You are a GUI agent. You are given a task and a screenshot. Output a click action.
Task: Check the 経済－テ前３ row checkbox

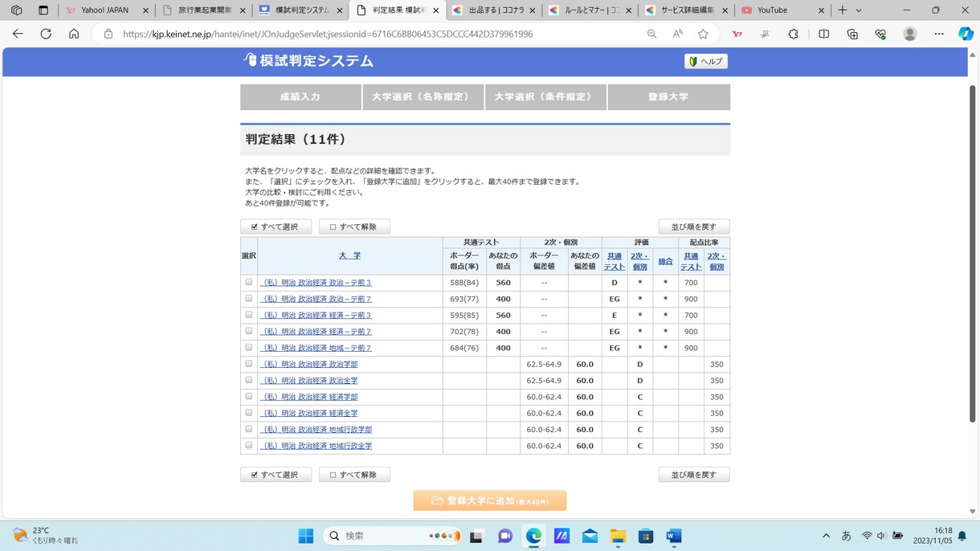pos(249,315)
